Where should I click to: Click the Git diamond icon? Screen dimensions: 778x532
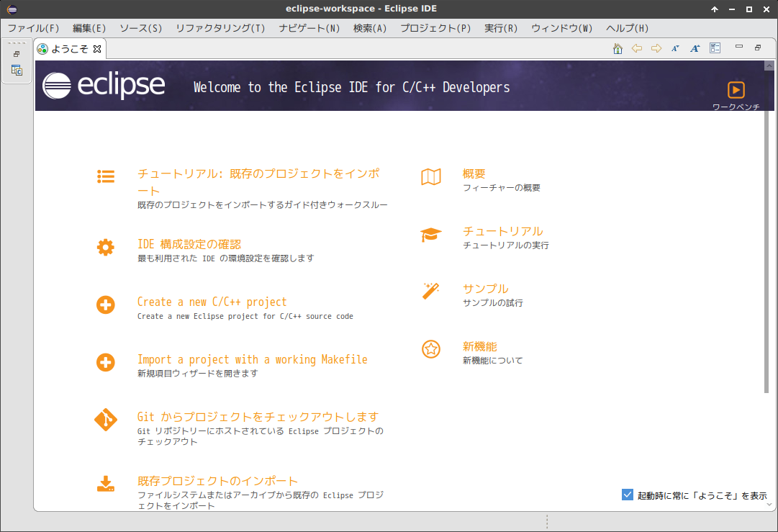pyautogui.click(x=106, y=420)
